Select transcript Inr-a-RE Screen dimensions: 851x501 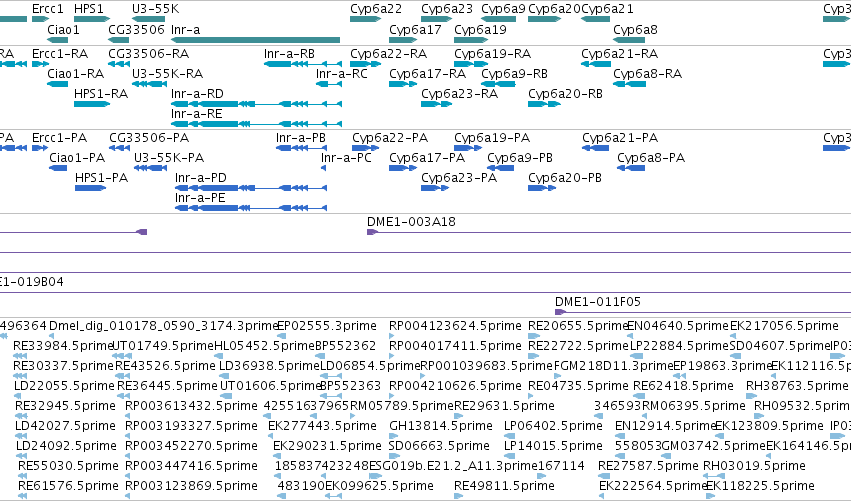[196, 113]
